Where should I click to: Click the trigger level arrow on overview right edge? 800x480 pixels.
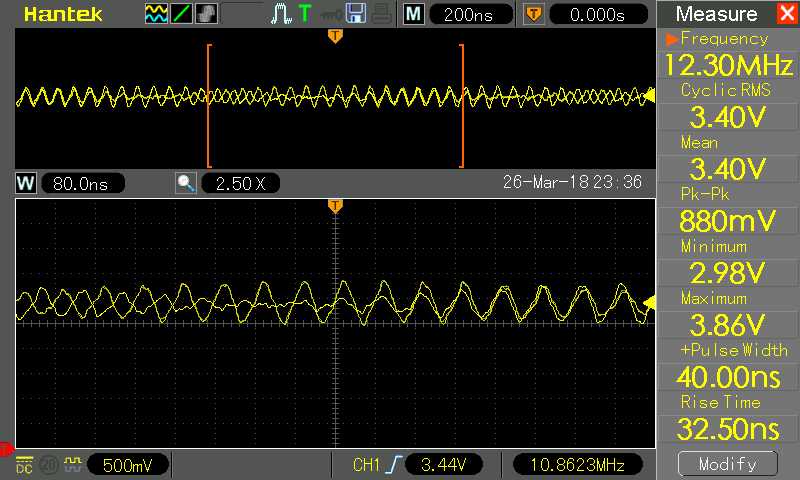click(649, 95)
